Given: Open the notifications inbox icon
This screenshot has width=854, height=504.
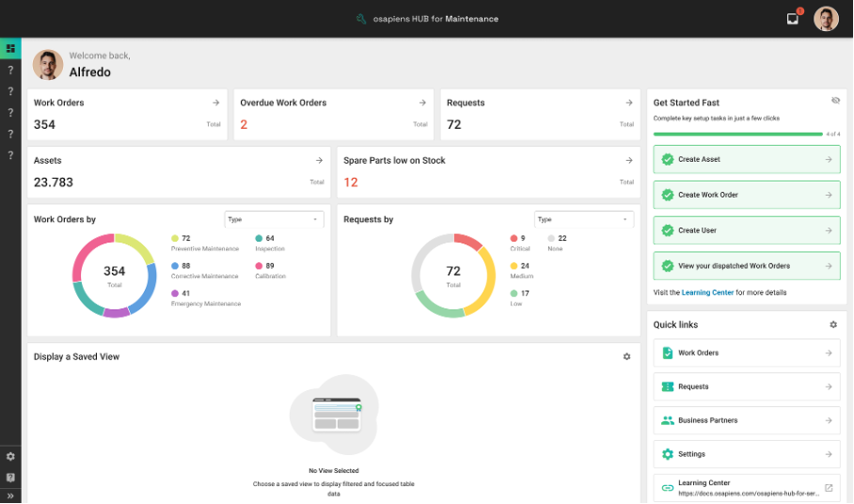Looking at the screenshot, I should click(793, 19).
